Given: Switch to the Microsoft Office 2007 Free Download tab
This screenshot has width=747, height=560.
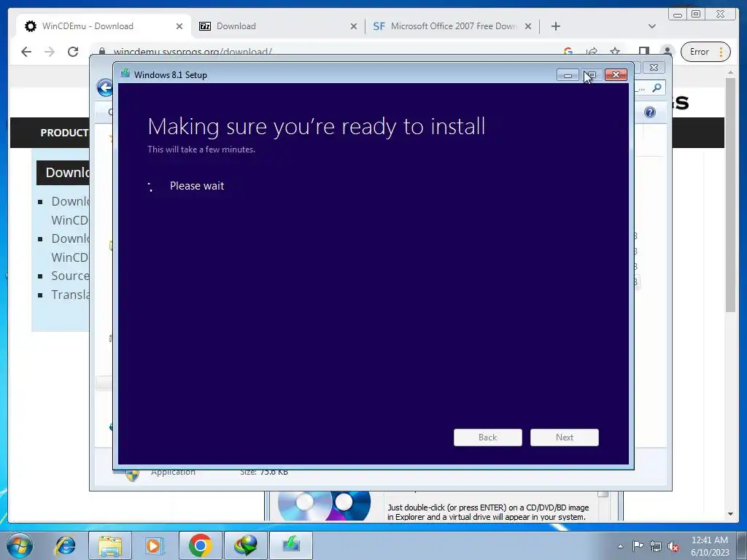Looking at the screenshot, I should pyautogui.click(x=452, y=26).
